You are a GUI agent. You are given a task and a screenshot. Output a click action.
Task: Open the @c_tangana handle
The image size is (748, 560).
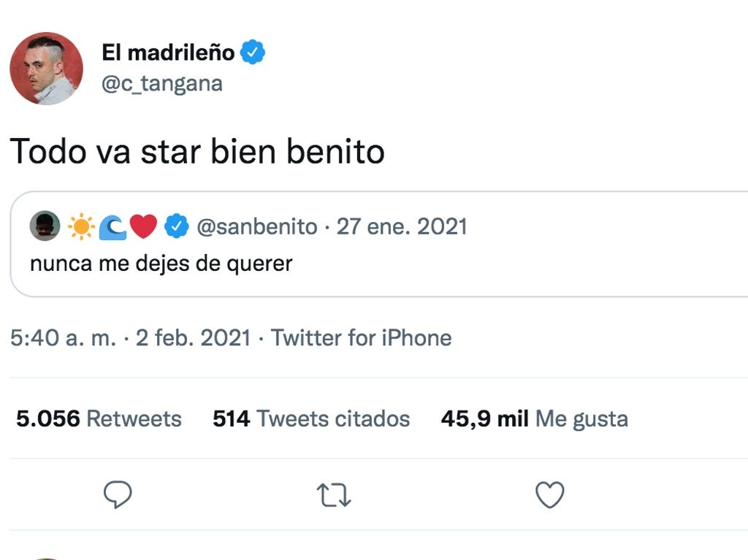tap(162, 84)
